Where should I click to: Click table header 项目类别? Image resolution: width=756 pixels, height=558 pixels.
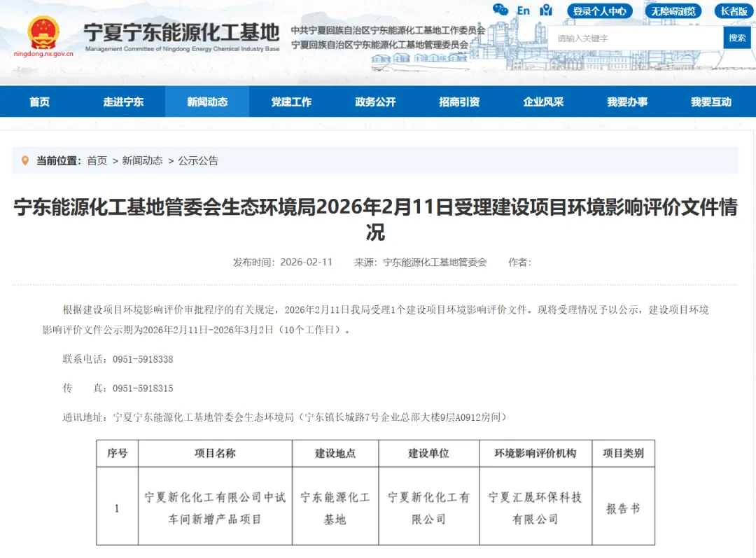[x=624, y=454]
